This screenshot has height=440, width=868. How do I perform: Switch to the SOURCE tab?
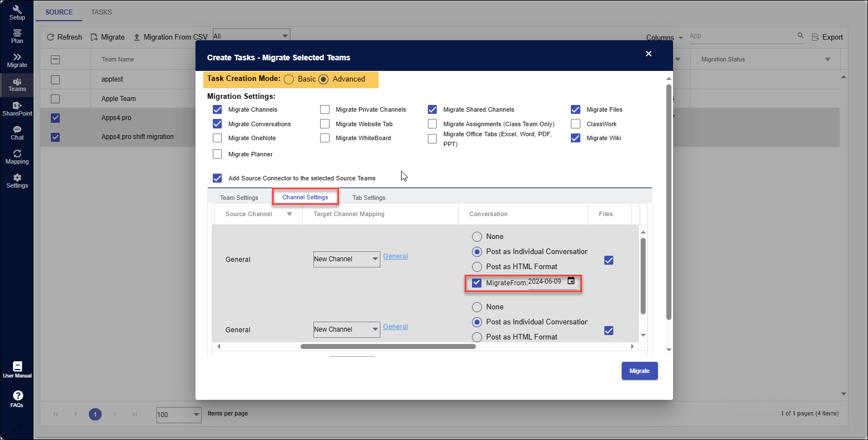pyautogui.click(x=59, y=12)
